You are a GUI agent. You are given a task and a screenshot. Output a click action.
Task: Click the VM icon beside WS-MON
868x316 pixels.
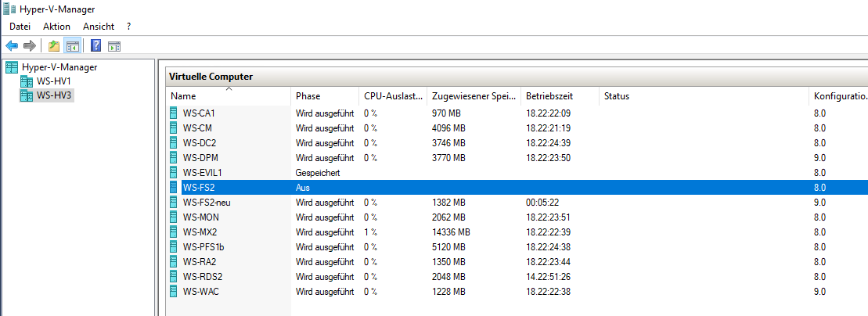174,217
